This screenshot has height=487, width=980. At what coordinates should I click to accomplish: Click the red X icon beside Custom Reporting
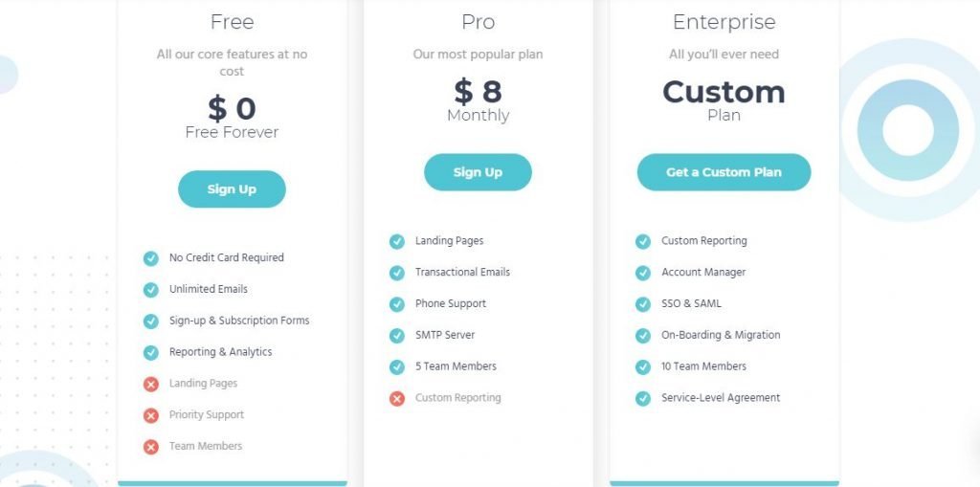397,398
